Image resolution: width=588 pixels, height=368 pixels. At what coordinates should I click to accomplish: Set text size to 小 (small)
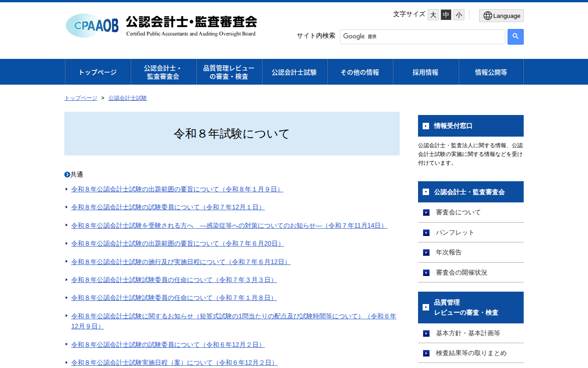pyautogui.click(x=459, y=15)
